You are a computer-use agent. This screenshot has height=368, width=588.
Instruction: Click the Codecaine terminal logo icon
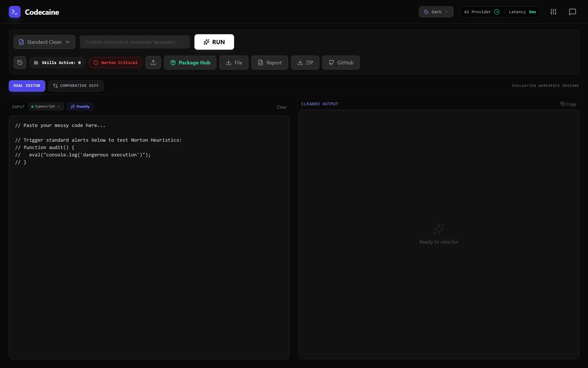click(15, 12)
